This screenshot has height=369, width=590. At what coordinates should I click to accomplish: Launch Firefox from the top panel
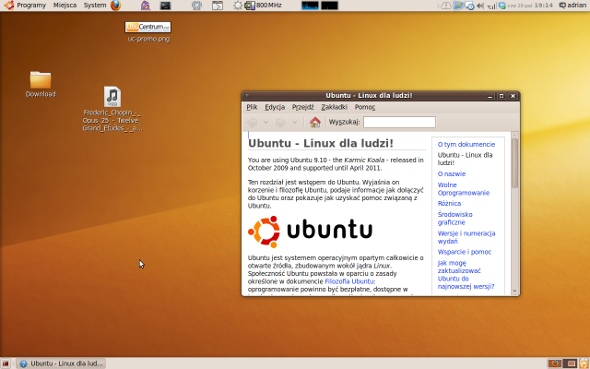click(116, 5)
